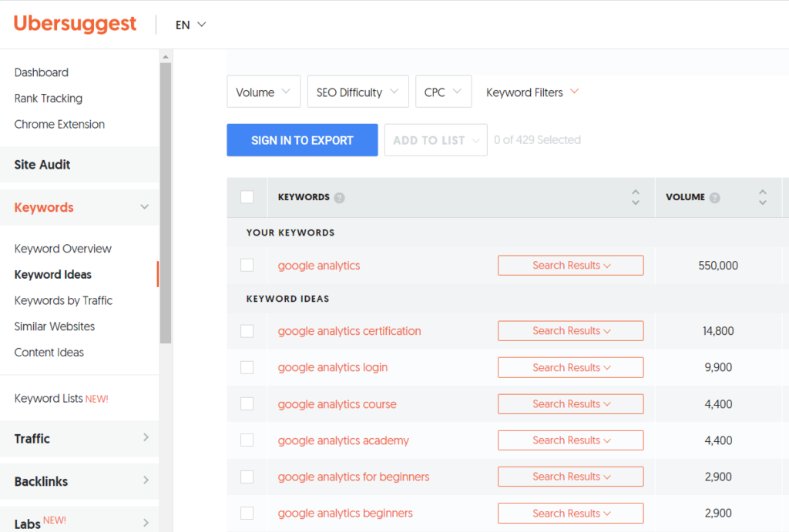Select Keyword Ideas in sidebar
789x532 pixels.
pos(53,275)
